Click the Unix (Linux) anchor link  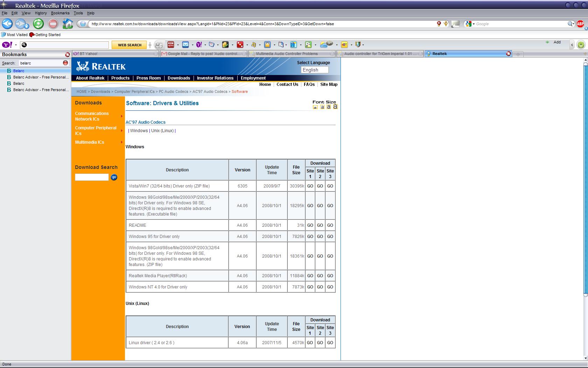[x=162, y=131]
